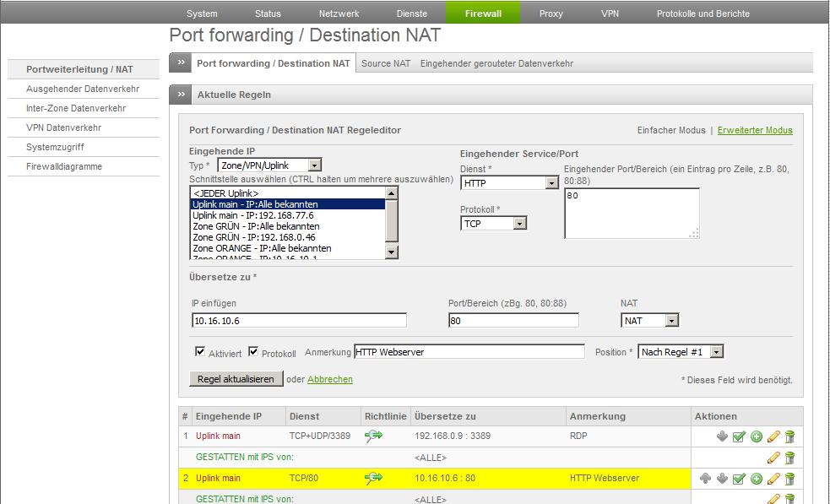This screenshot has width=830, height=504.
Task: Select Zone GRÜN - IP:192.168.0.46 entry
Action: click(x=287, y=237)
